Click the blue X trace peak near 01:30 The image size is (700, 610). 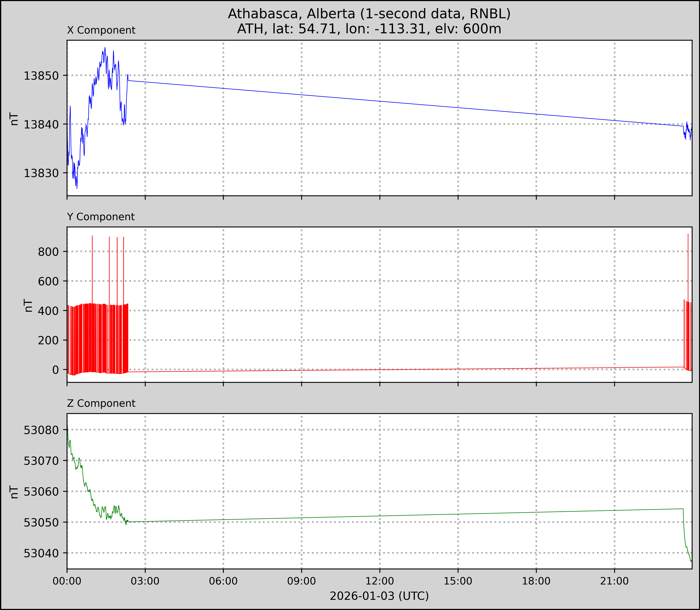pos(105,48)
